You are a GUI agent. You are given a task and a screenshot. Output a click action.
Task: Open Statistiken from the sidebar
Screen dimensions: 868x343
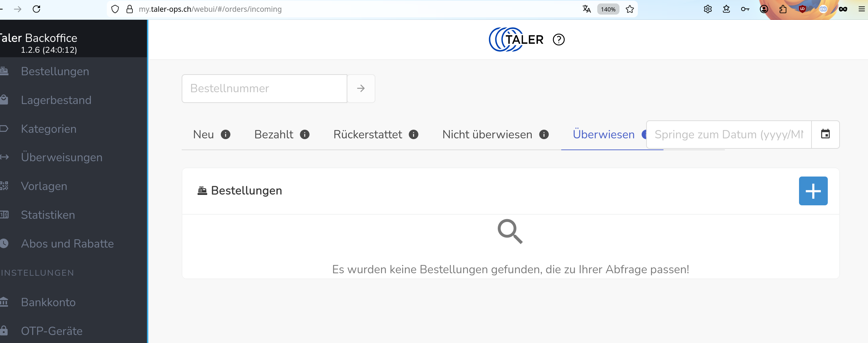click(48, 215)
